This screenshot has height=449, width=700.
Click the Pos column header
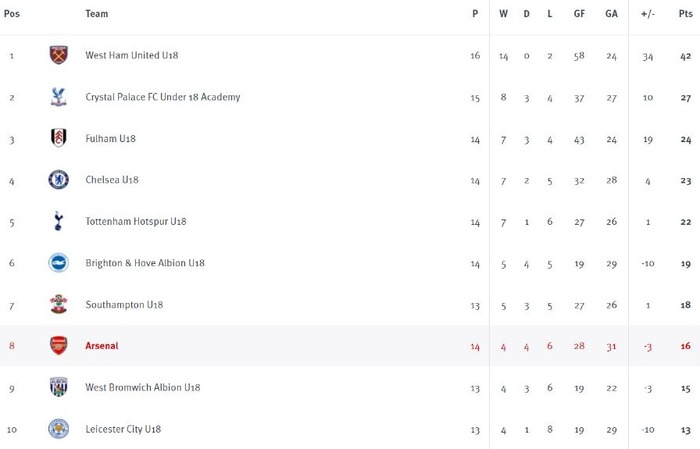(x=12, y=14)
